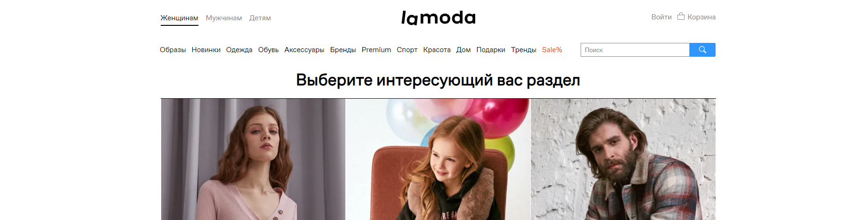The height and width of the screenshot is (220, 868).
Task: Select the Женщинам tab
Action: click(179, 18)
